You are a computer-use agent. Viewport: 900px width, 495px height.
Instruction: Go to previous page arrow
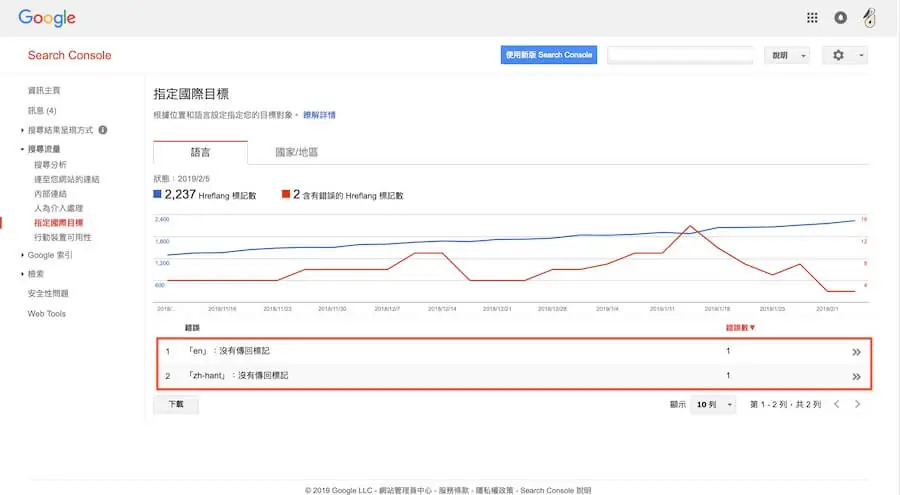coord(837,404)
